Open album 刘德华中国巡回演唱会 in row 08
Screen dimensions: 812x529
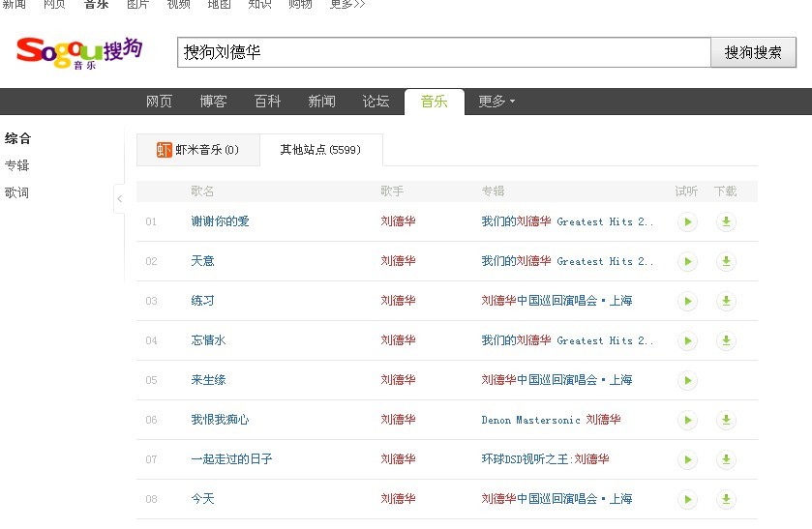click(556, 499)
